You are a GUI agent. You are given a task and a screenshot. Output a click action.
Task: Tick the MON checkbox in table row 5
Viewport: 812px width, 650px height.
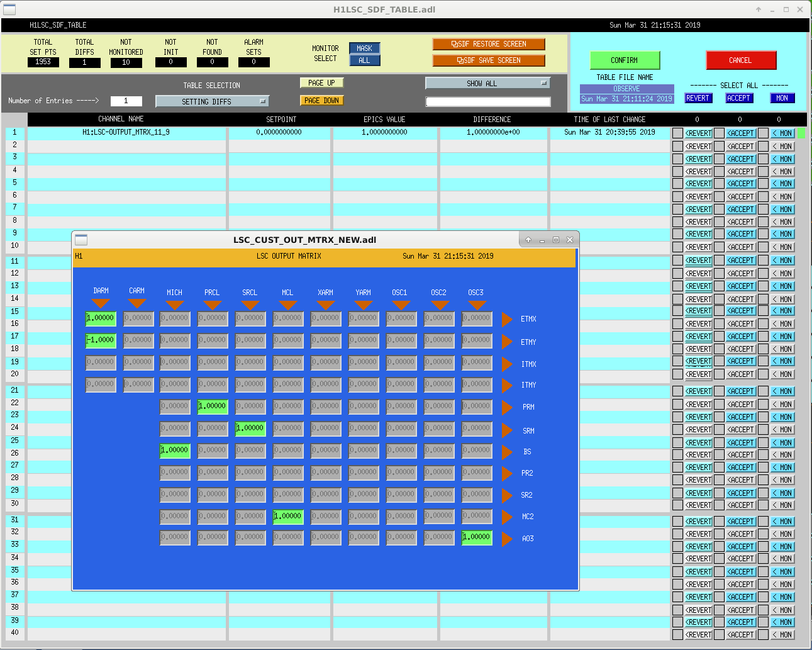click(x=763, y=183)
